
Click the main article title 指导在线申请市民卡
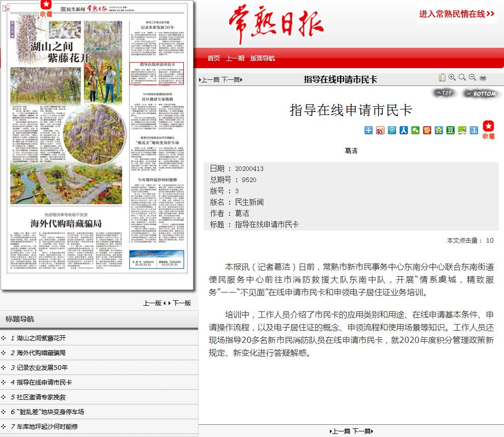click(351, 110)
